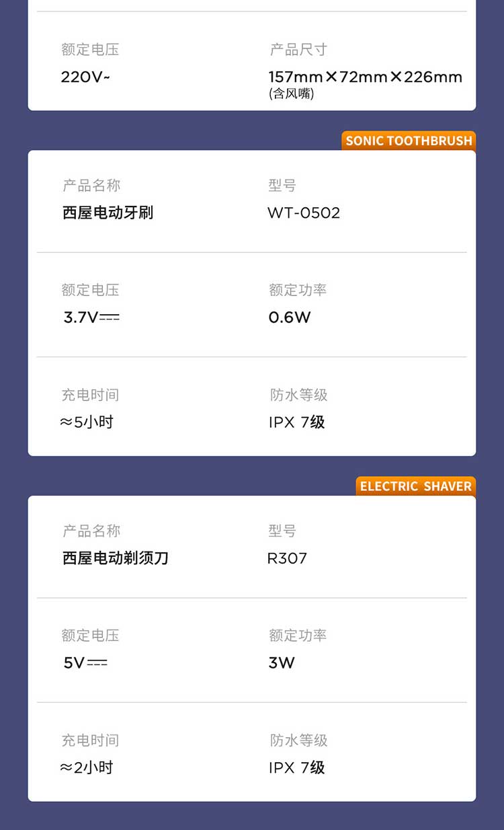Select the ≈2小时 charging time value

[x=87, y=767]
